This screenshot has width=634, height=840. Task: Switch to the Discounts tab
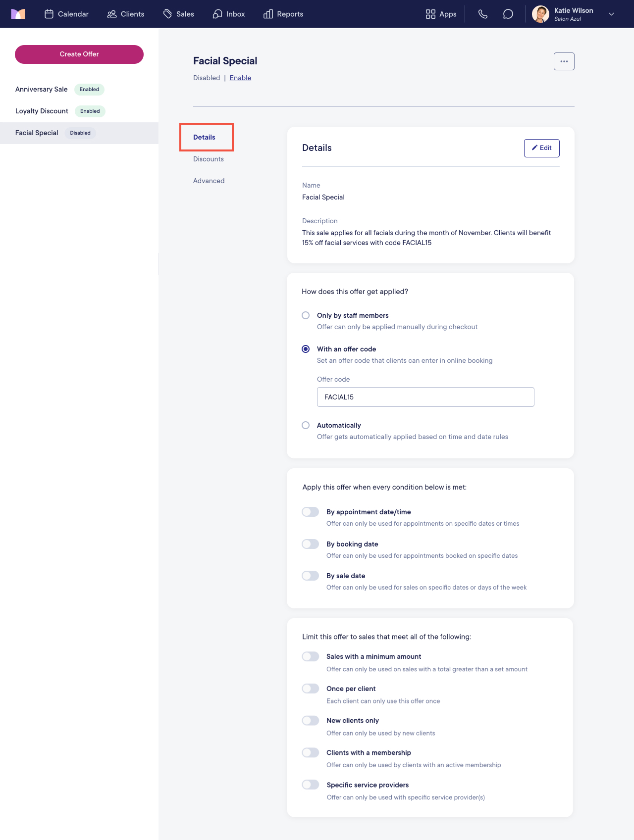coord(209,159)
